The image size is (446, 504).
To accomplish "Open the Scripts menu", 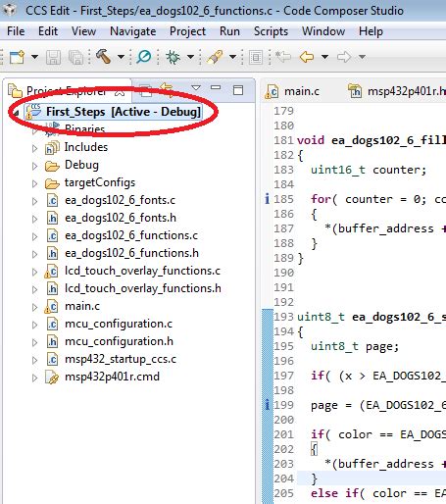I will coord(271,31).
